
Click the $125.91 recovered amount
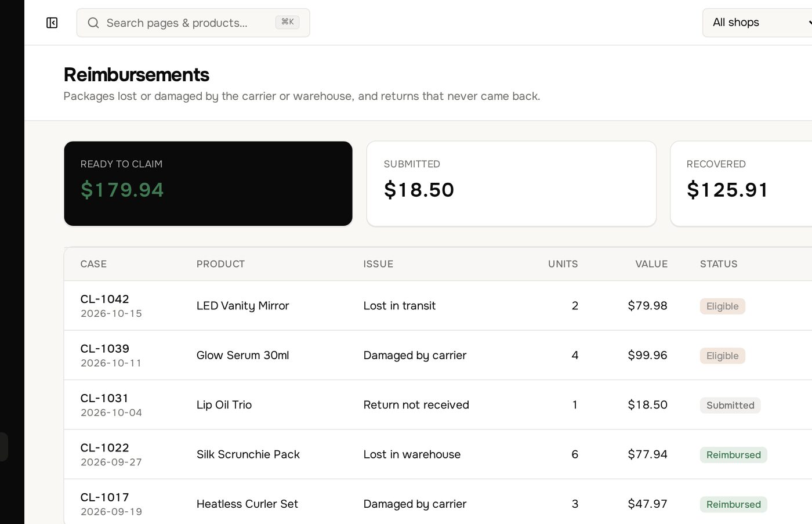(727, 190)
